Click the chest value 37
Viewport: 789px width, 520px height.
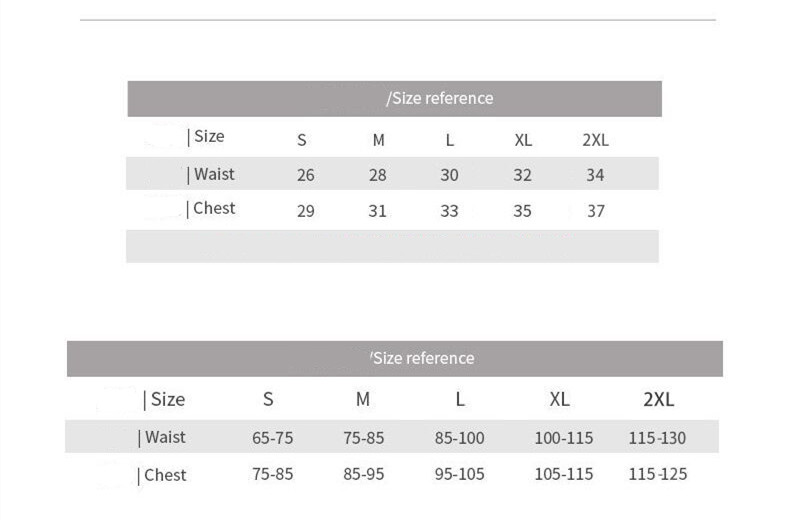pyautogui.click(x=595, y=211)
